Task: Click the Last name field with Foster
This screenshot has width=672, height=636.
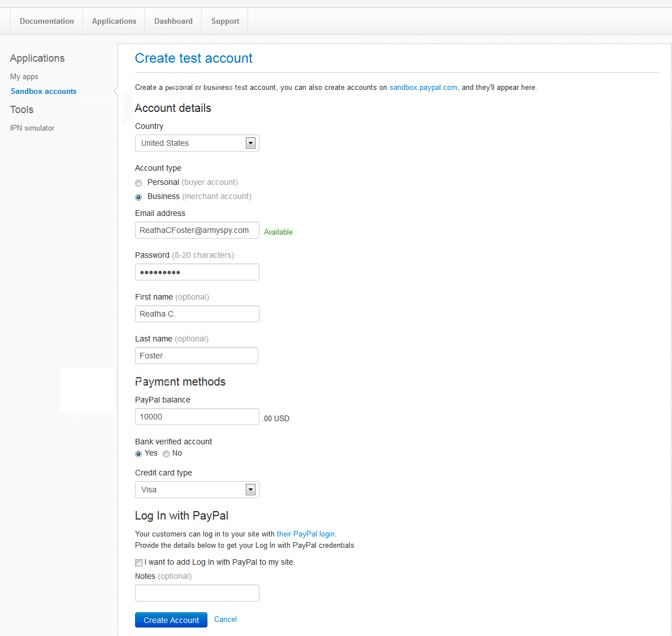Action: pos(197,356)
